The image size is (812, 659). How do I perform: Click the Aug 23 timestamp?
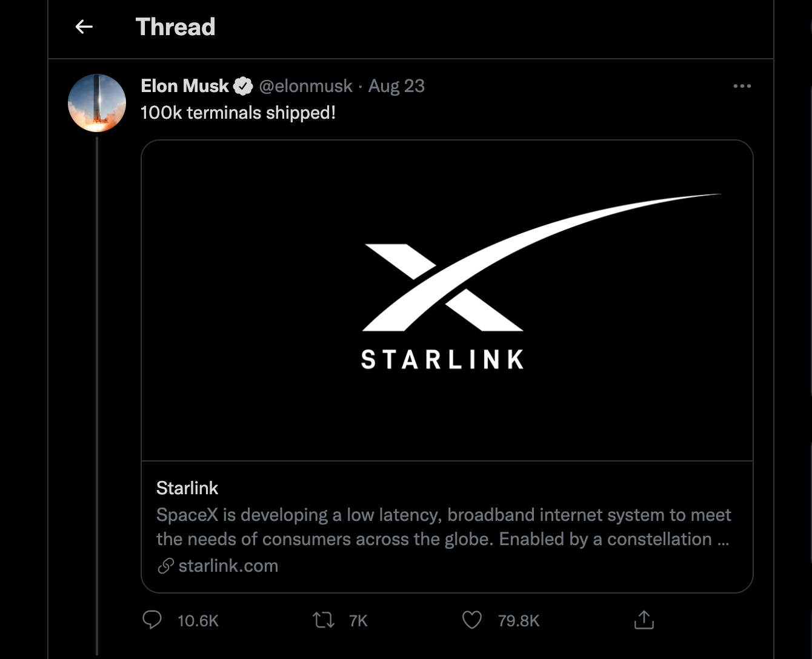coord(396,86)
